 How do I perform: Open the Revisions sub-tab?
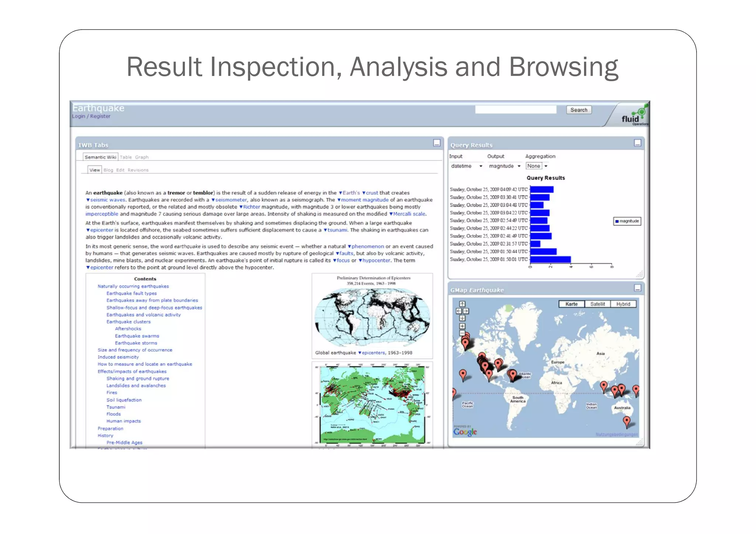point(138,170)
